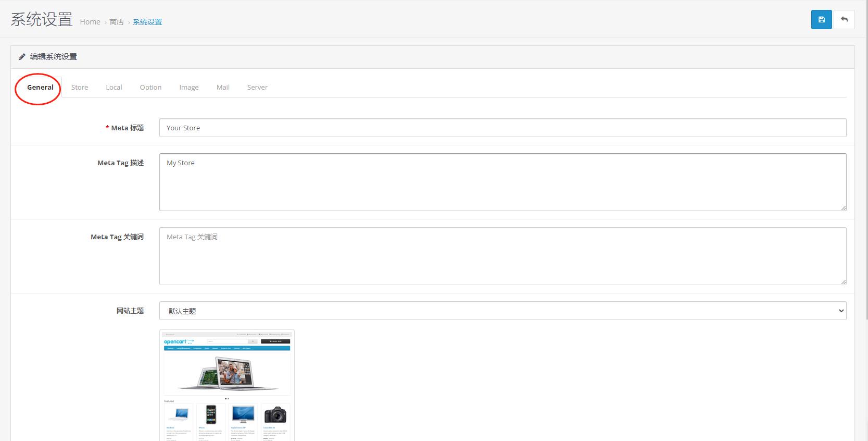
Task: Open the Image settings tab
Action: 189,87
